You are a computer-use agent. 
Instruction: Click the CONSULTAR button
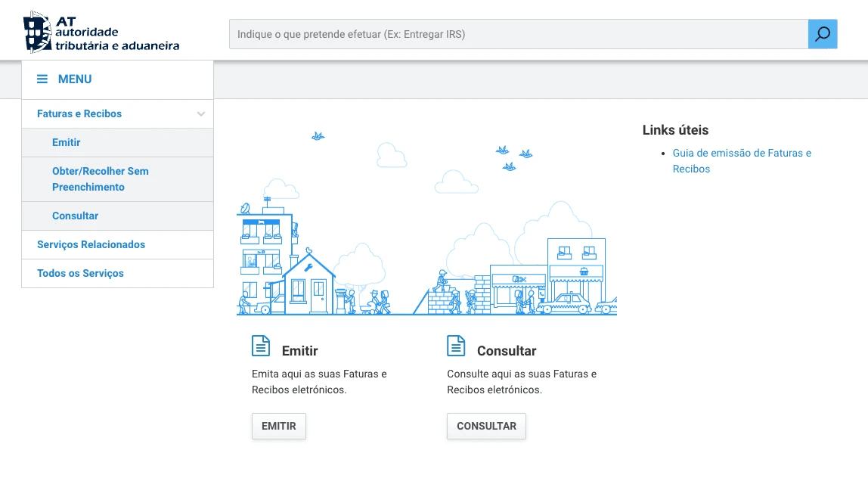[487, 426]
